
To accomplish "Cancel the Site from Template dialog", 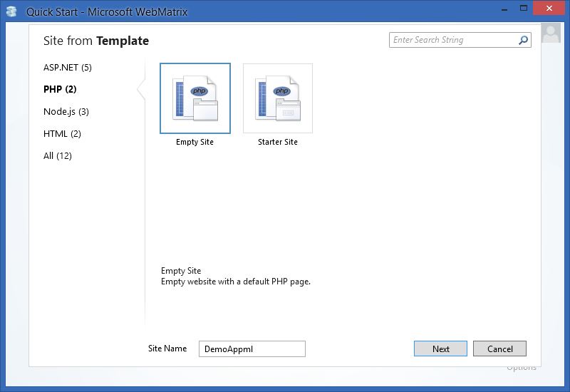I will 499,349.
